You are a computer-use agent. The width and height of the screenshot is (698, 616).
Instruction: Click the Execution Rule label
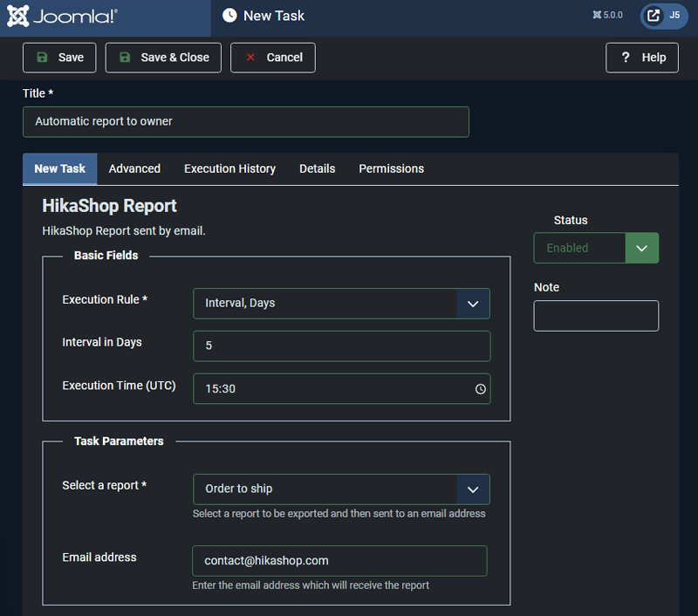[x=105, y=299]
